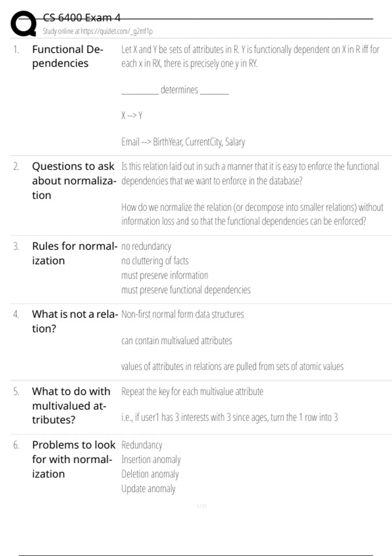The image size is (392, 556).
Task: Click the Rules for normalization term
Action: [x=74, y=253]
